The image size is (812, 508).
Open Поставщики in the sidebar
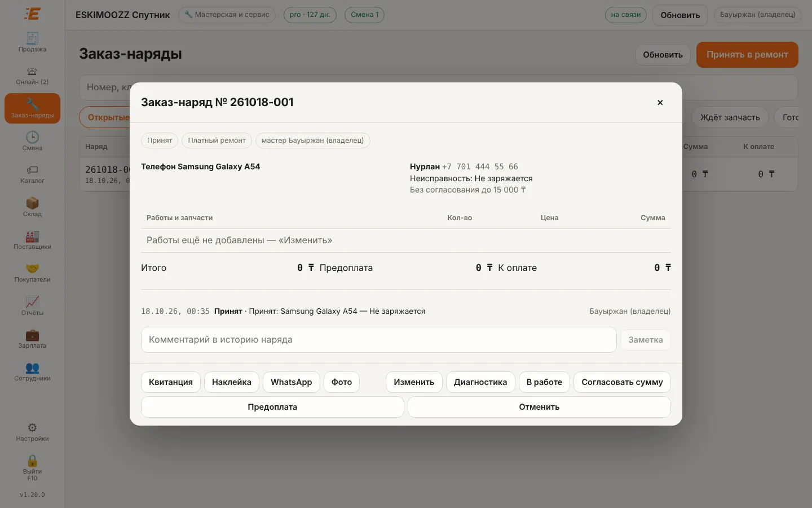(x=32, y=240)
